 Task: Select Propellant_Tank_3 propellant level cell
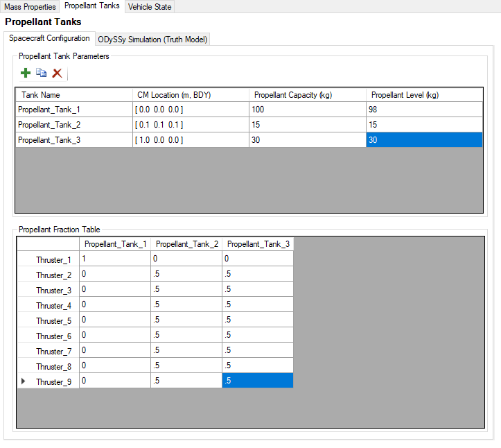point(423,139)
